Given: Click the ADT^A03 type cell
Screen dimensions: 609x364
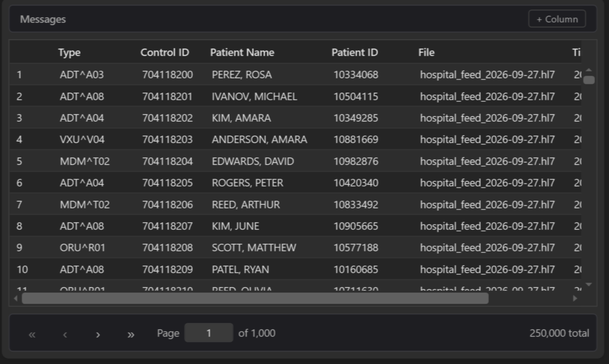Looking at the screenshot, I should tap(82, 75).
